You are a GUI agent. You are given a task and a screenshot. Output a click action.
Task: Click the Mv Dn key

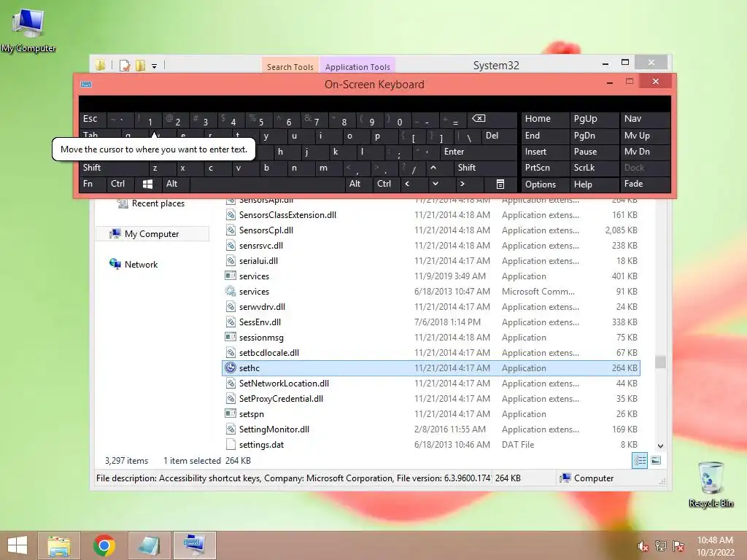pos(645,152)
